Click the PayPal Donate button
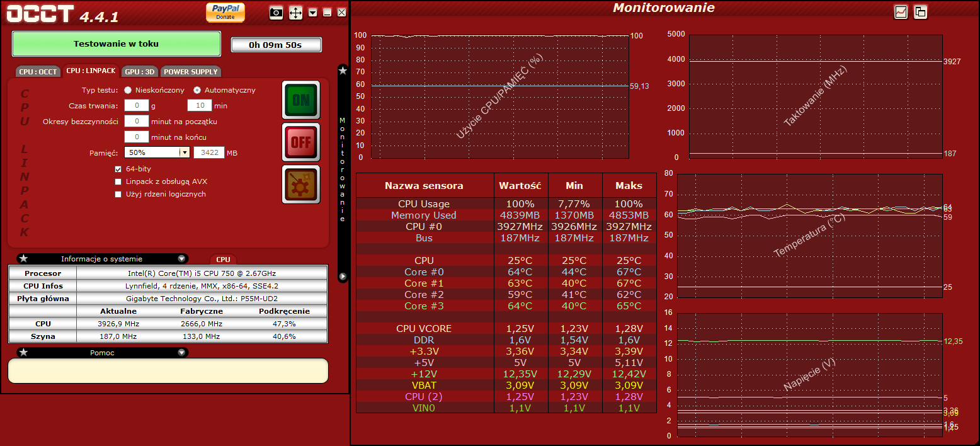980x446 pixels. pos(225,12)
